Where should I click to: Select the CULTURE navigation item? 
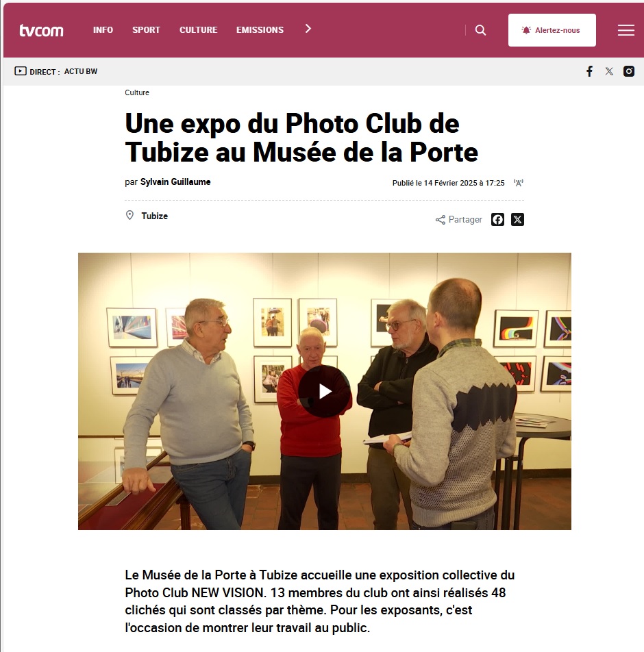(199, 30)
